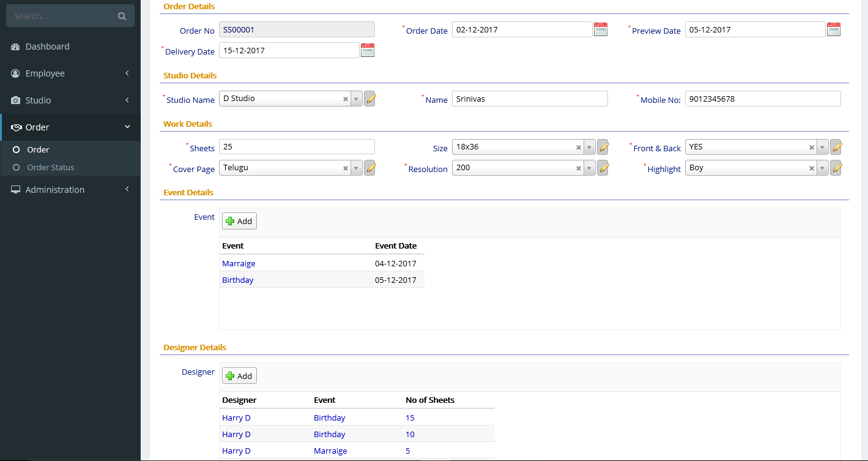Open Order Status from the sidebar
This screenshot has width=868, height=461.
(x=51, y=167)
